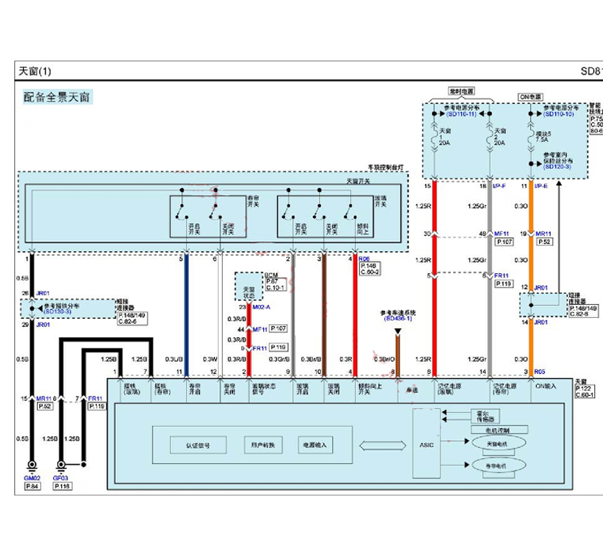Image resolution: width=603 pixels, height=544 pixels.
Task: Select the 0.3W wire label
Action: click(210, 359)
